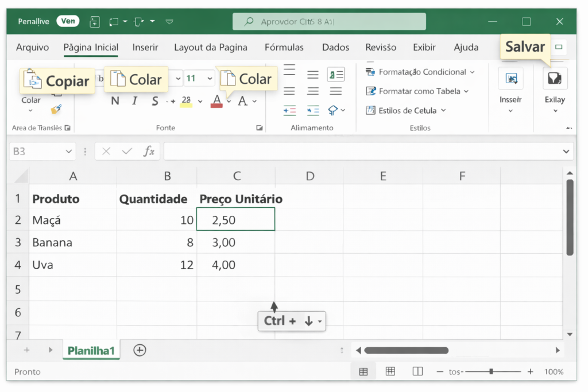Screen dimensions: 588x392
Task: Click the insert function fx icon
Action: click(x=149, y=152)
